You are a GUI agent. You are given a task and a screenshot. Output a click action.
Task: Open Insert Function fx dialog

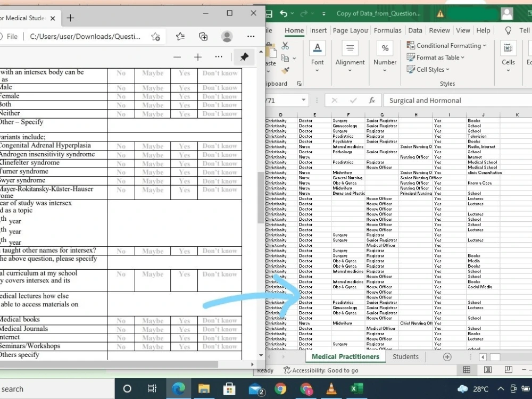[x=372, y=101]
